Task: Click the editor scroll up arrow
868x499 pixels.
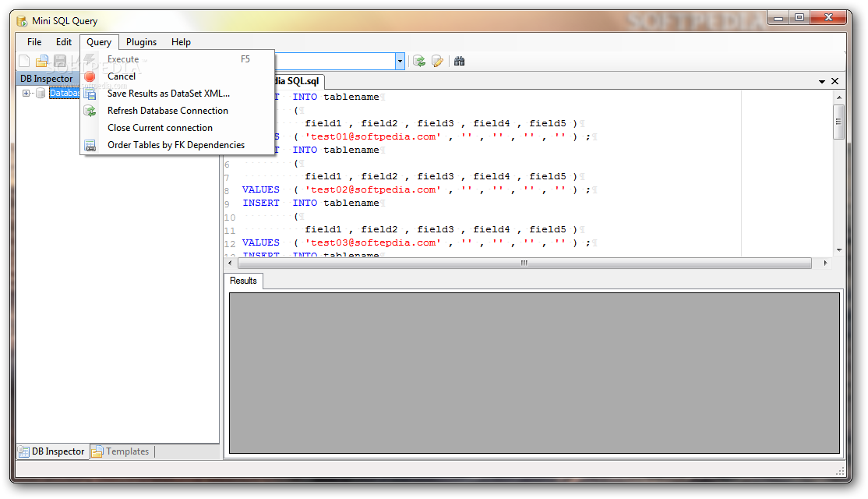Action: [839, 97]
